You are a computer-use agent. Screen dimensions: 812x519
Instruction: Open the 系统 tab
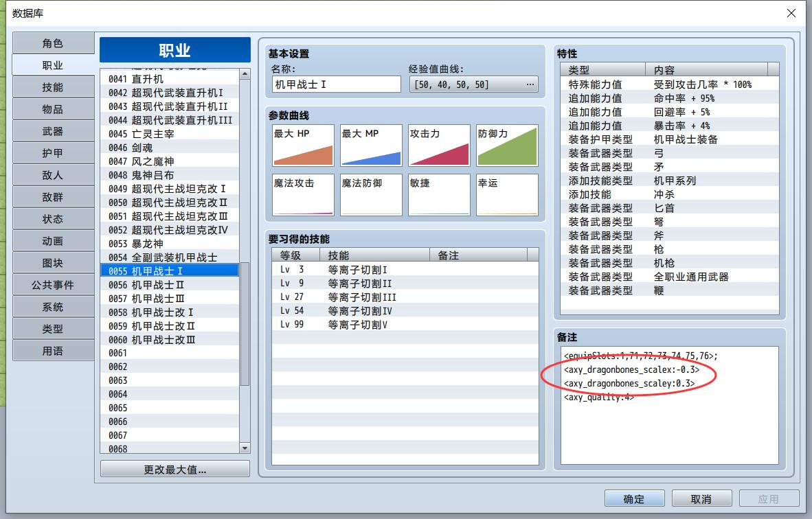53,307
